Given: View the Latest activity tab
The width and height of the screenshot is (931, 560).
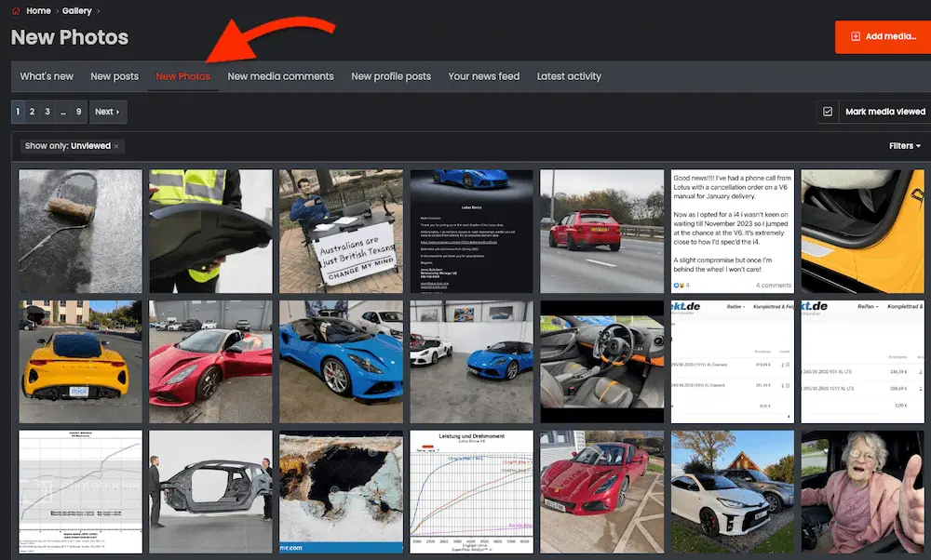Looking at the screenshot, I should (569, 76).
